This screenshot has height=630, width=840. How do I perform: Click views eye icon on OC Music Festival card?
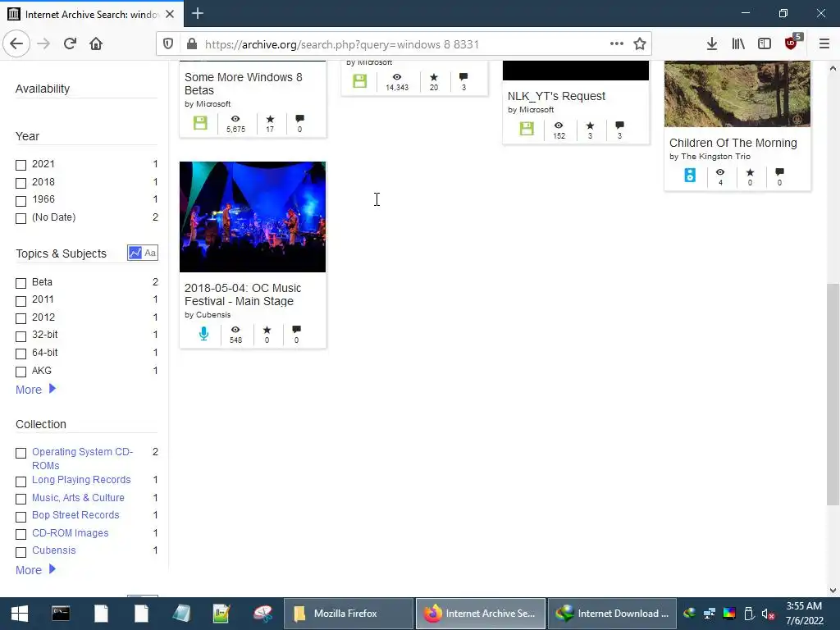(x=235, y=330)
